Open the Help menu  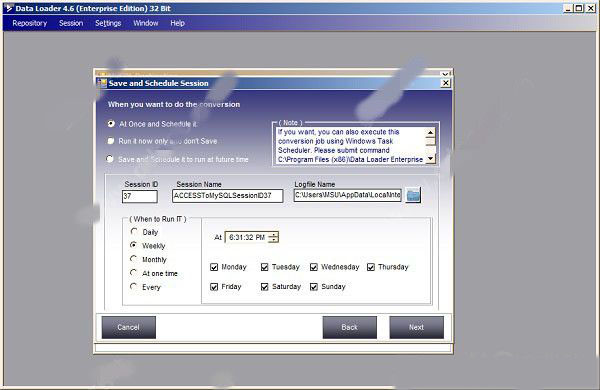[x=178, y=23]
